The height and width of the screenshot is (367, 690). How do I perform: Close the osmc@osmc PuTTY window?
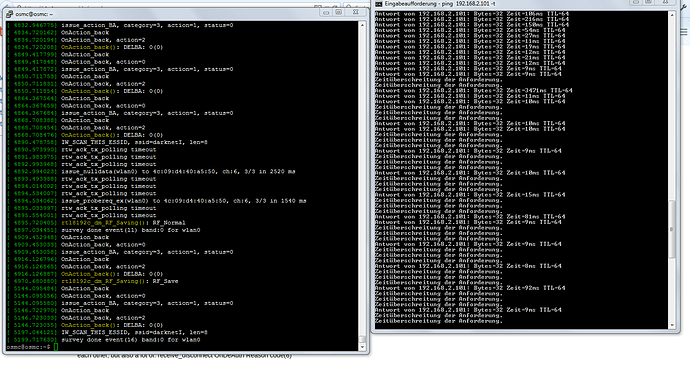pos(356,13)
